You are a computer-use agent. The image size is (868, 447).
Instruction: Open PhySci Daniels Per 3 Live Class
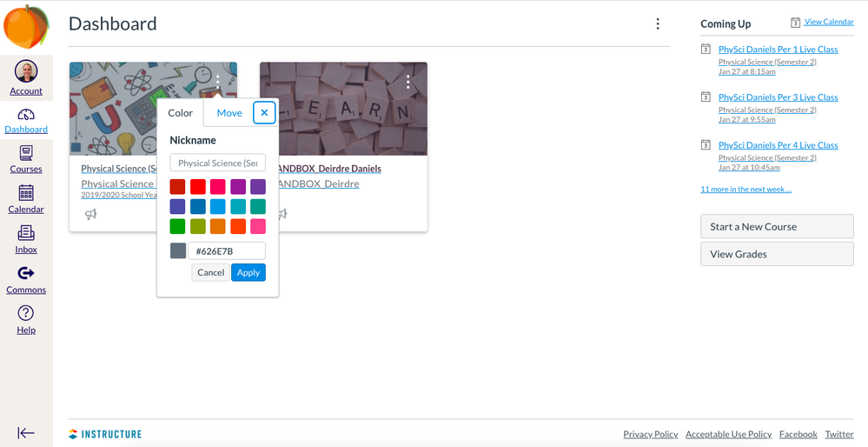point(779,97)
